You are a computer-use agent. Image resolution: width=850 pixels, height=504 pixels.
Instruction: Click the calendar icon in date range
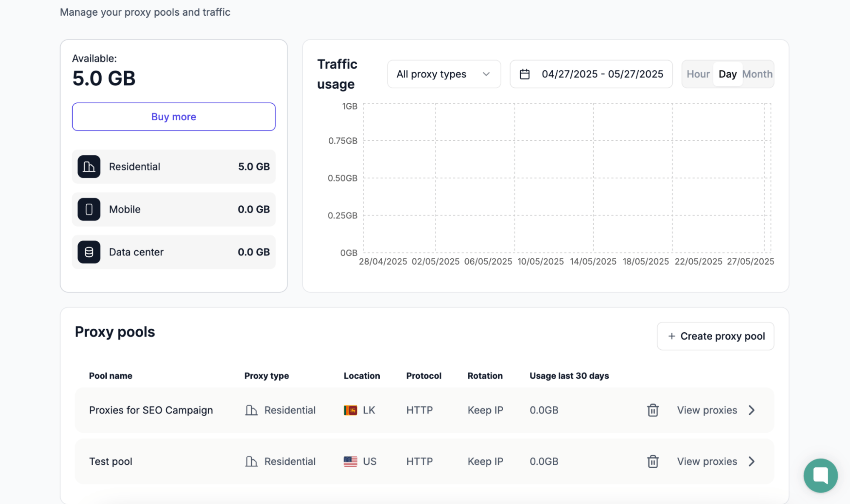[x=525, y=74]
